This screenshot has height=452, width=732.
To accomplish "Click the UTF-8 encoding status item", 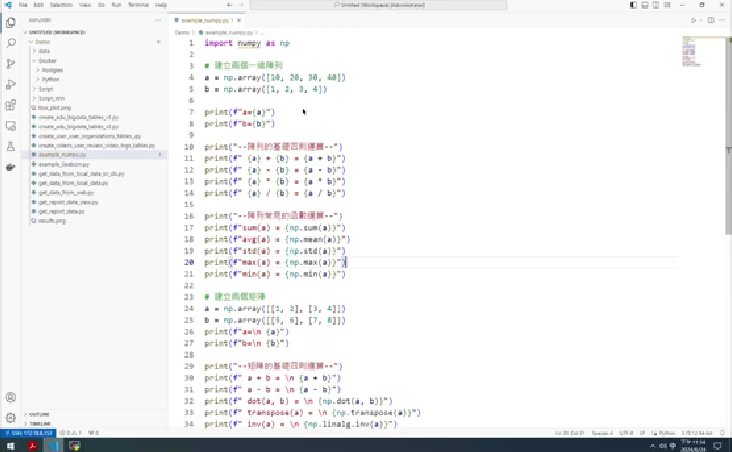I will (626, 433).
